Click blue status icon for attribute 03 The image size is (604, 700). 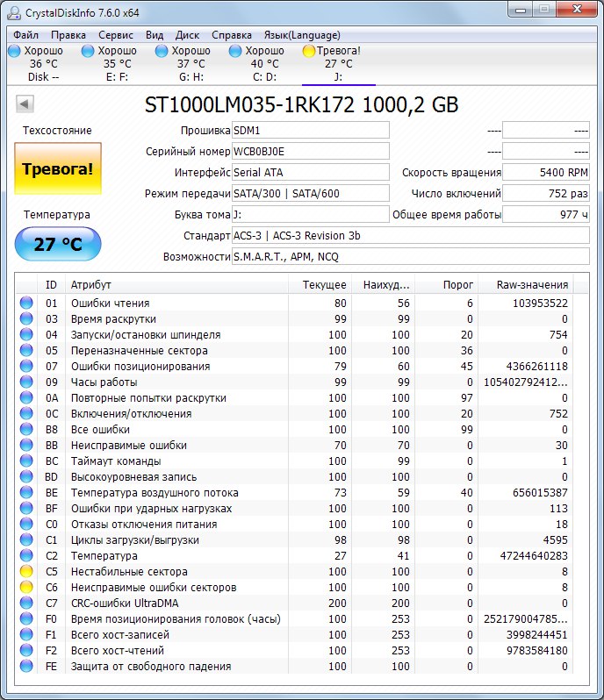[x=26, y=318]
